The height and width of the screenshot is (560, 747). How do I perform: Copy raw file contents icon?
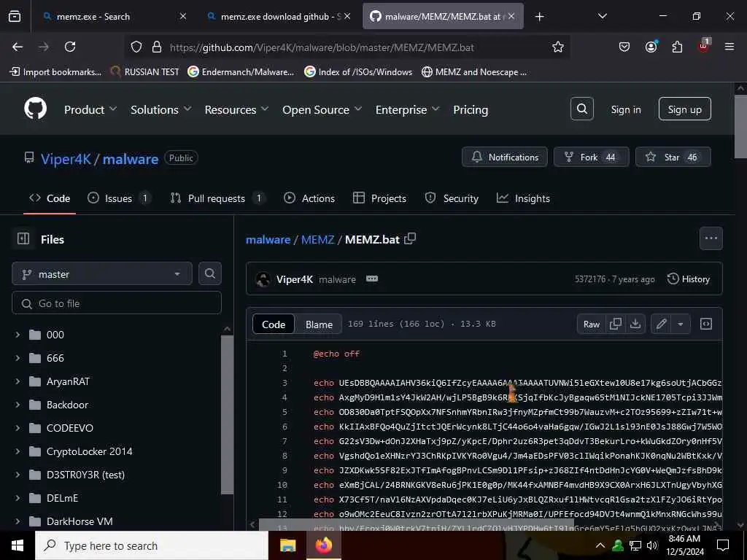tap(616, 324)
